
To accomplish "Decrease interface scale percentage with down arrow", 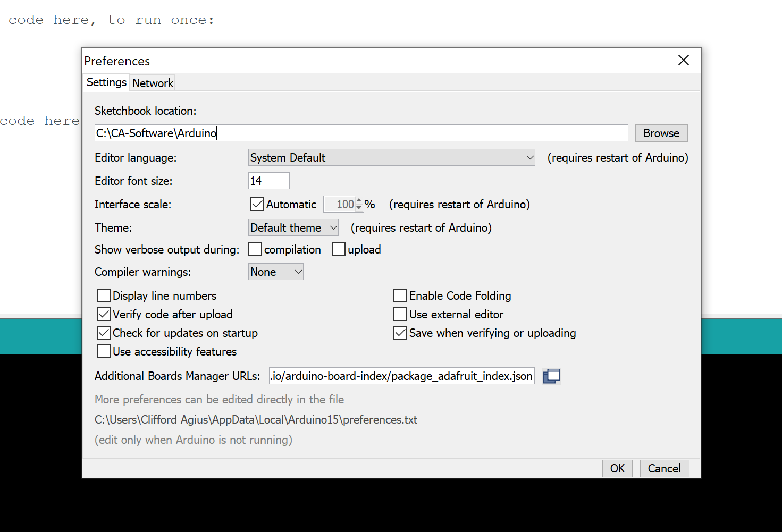I will [359, 208].
